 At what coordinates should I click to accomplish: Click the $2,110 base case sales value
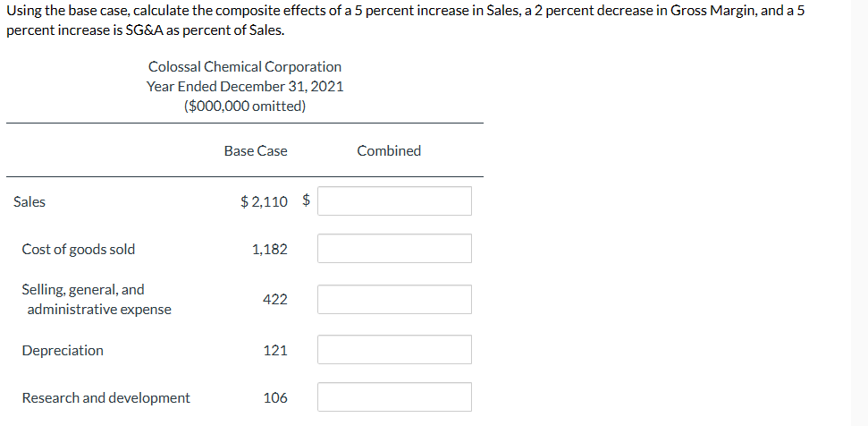[x=266, y=202]
